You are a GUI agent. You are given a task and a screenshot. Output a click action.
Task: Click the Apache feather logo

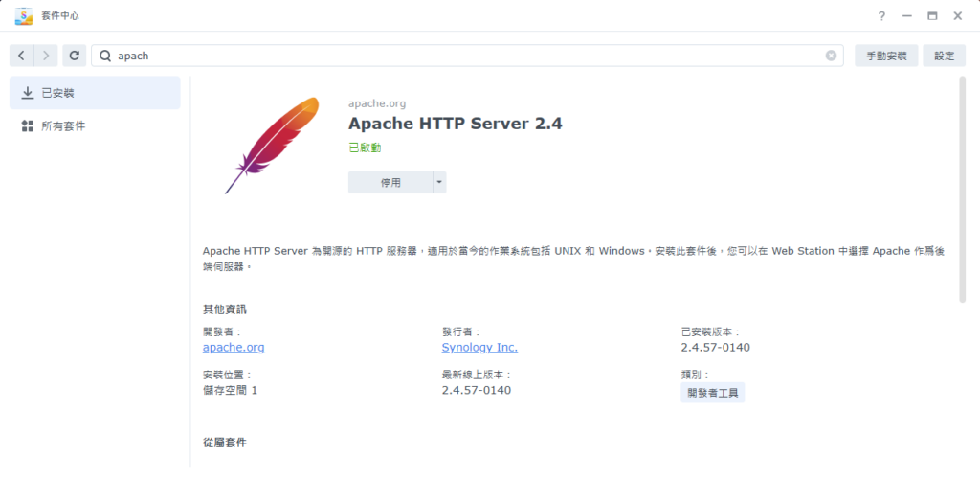click(x=272, y=145)
